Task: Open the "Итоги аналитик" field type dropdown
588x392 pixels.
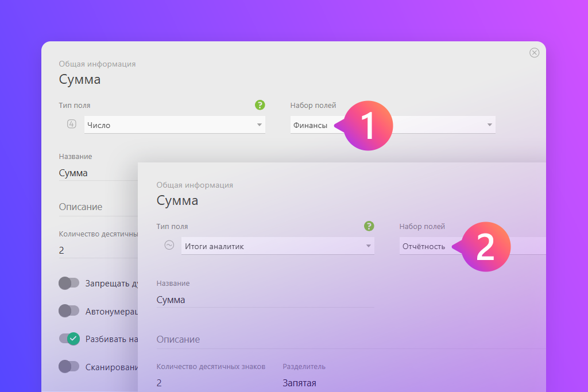Action: (277, 246)
